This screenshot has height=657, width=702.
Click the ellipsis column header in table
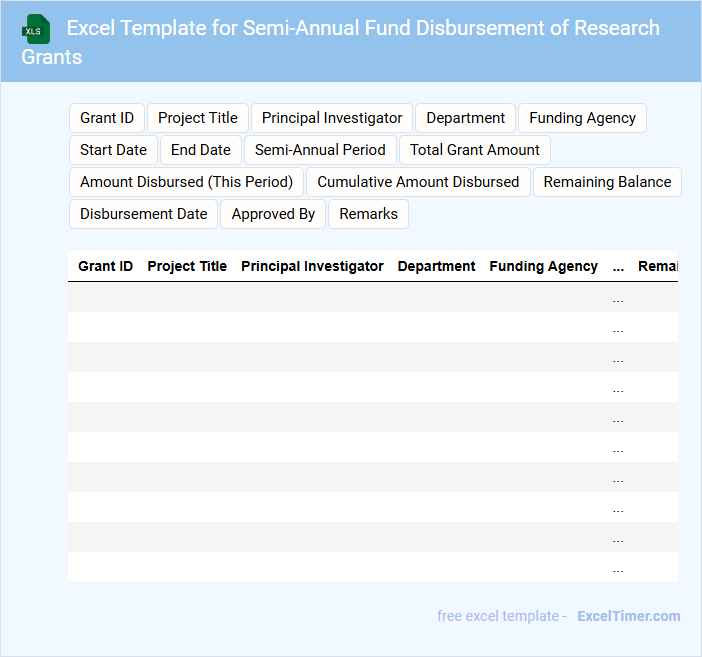click(618, 267)
